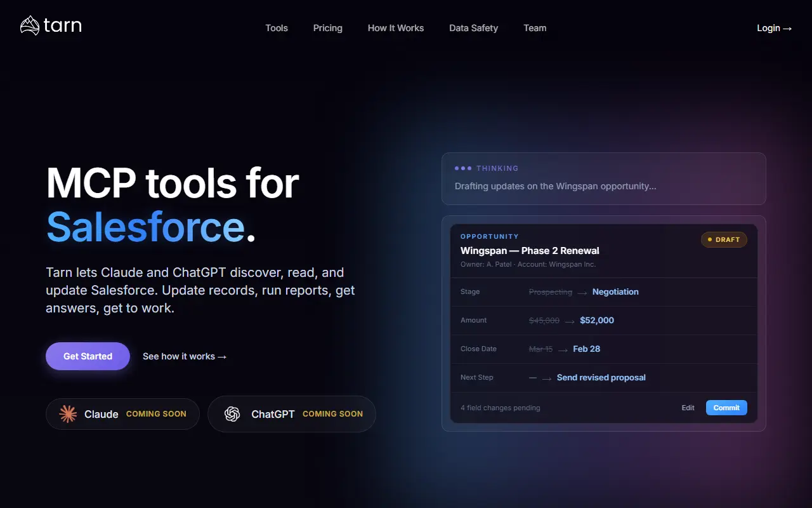Click the arrow in Next Step row

pos(547,378)
